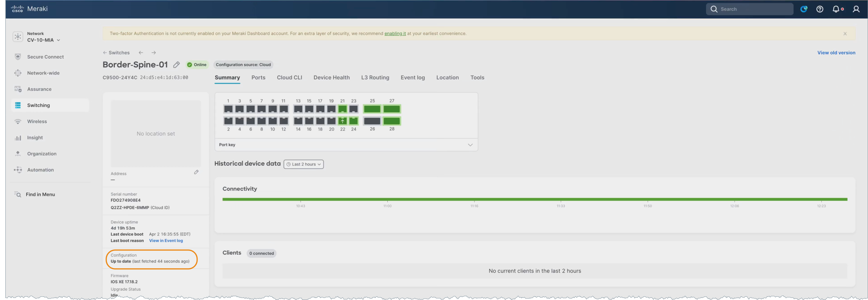Click the View old version link

coord(836,53)
